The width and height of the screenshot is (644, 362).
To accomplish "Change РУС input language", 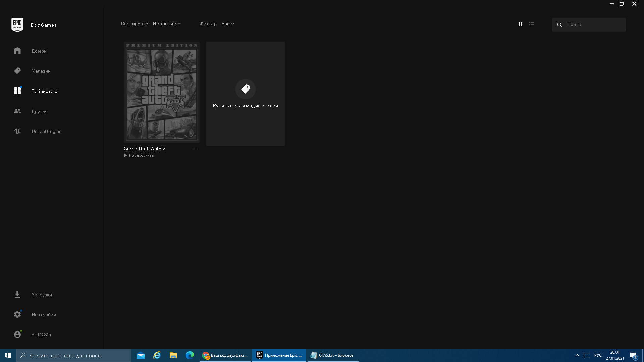I will (598, 355).
